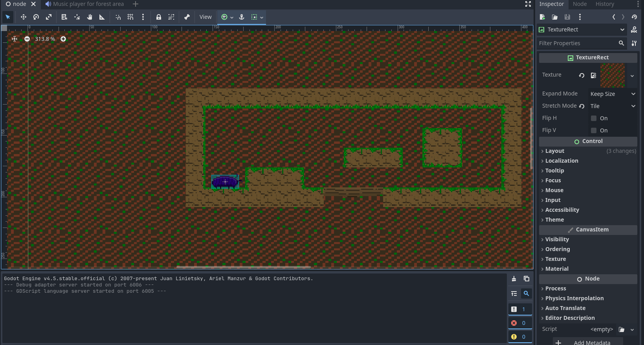Screen dimensions: 644x345
Task: Group the selected node's children
Action: [x=171, y=17]
